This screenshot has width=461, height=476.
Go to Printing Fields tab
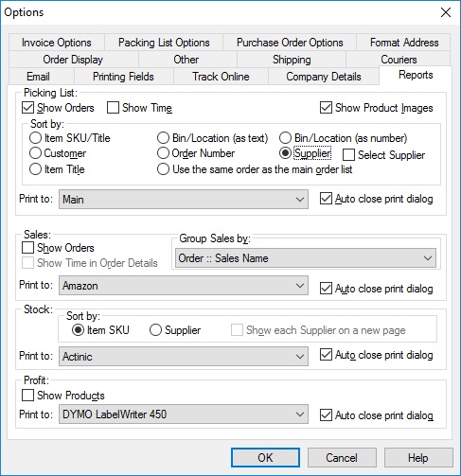123,77
